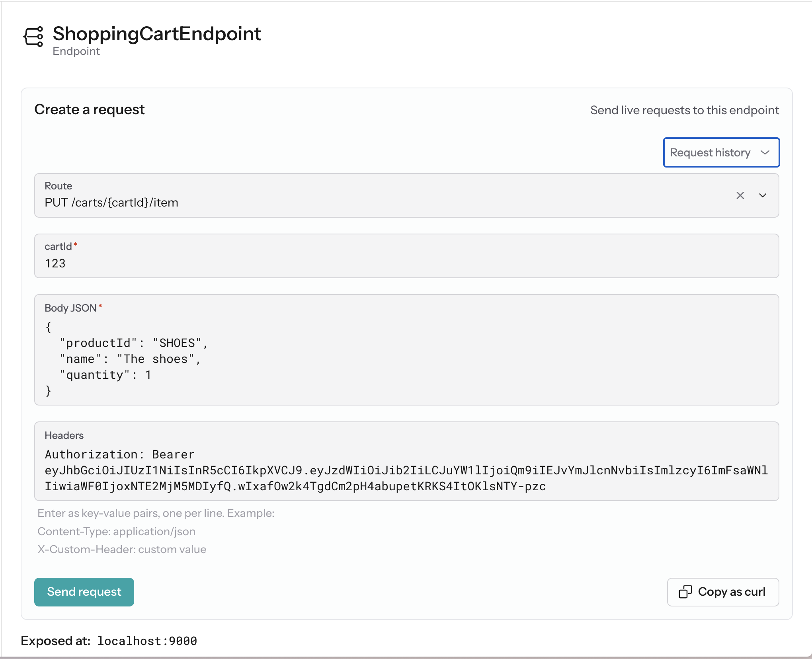Click the chevron icon in the Route field

coord(763,195)
